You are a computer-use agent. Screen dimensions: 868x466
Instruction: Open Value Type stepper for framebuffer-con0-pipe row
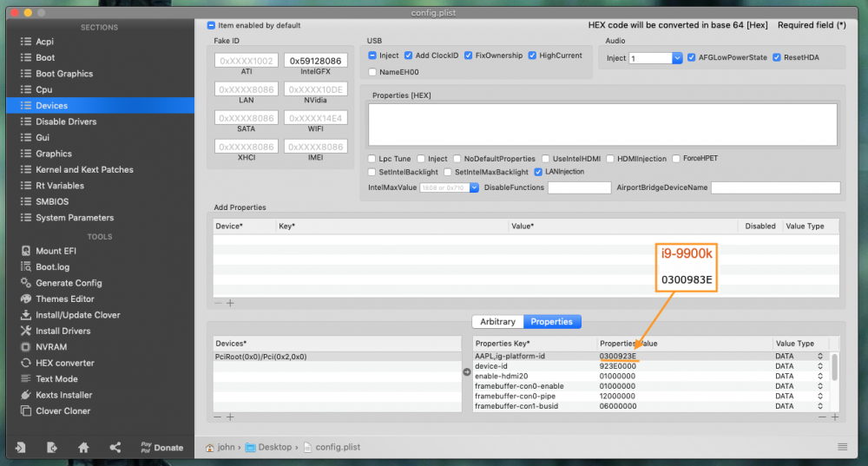[820, 397]
